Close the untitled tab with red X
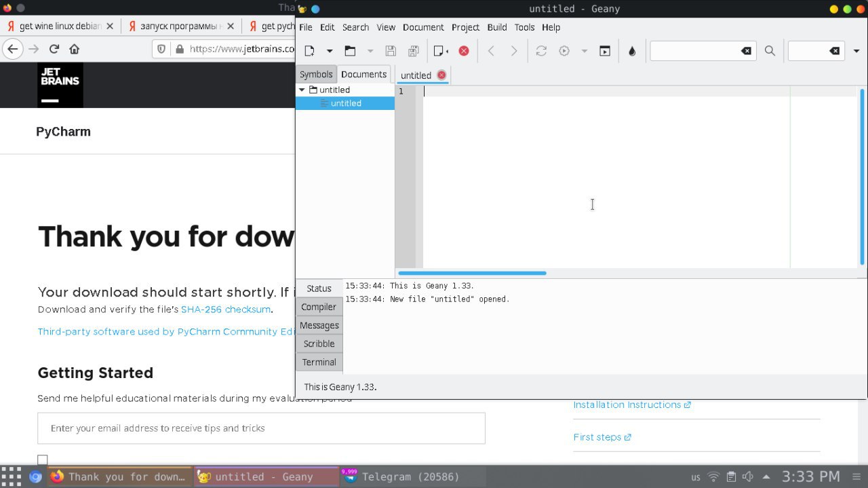This screenshot has height=488, width=868. (x=441, y=75)
